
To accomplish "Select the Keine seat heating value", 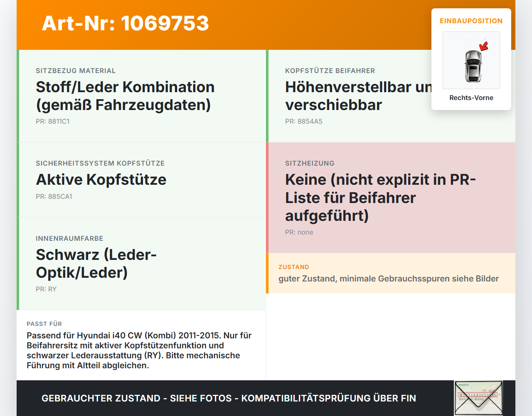I will pos(381,198).
